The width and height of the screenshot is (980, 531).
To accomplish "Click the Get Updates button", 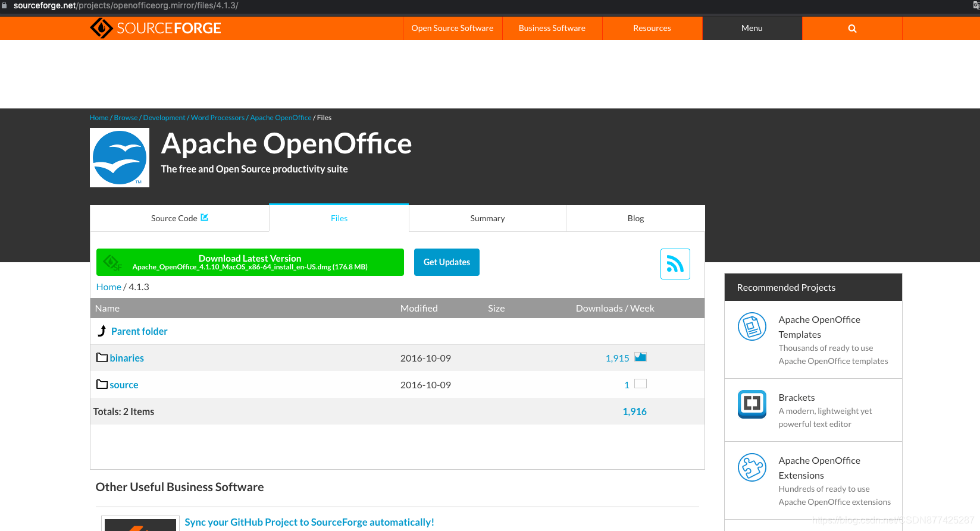I will click(x=447, y=262).
